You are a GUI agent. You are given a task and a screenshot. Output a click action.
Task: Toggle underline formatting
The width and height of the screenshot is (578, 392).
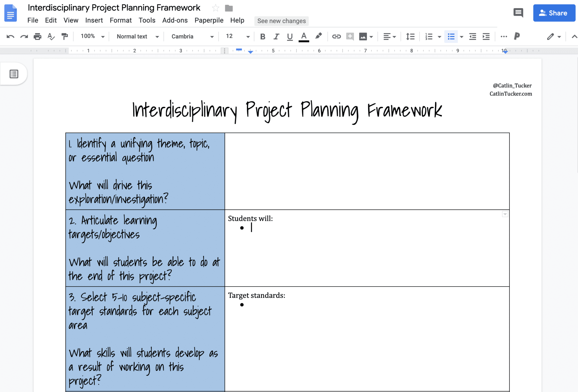pyautogui.click(x=290, y=36)
